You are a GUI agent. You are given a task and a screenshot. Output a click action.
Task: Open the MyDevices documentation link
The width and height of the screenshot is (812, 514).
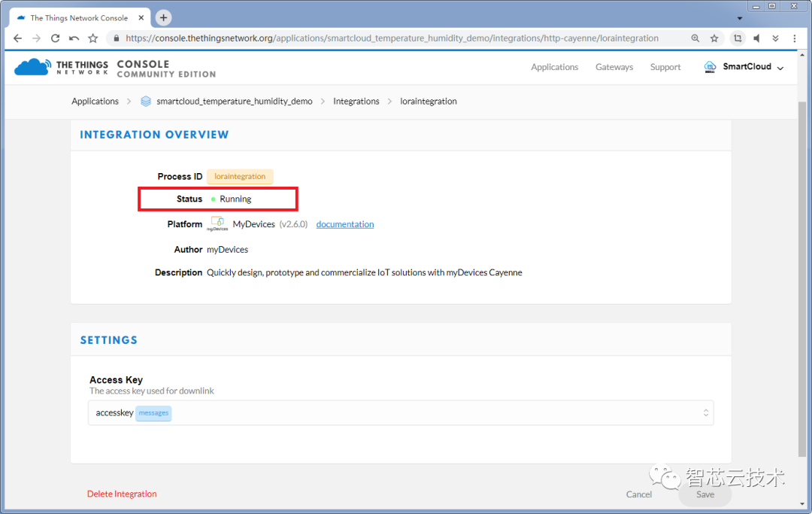[x=345, y=224]
